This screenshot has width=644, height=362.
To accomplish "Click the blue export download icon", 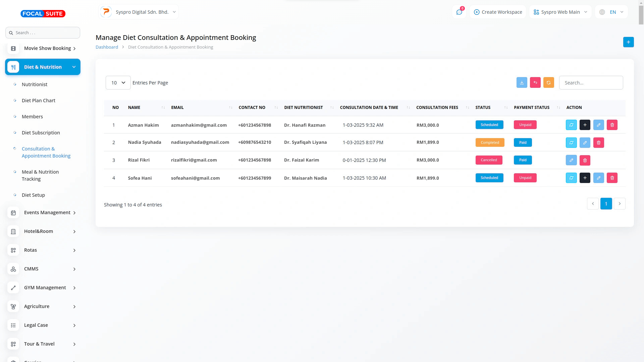I will point(522,82).
